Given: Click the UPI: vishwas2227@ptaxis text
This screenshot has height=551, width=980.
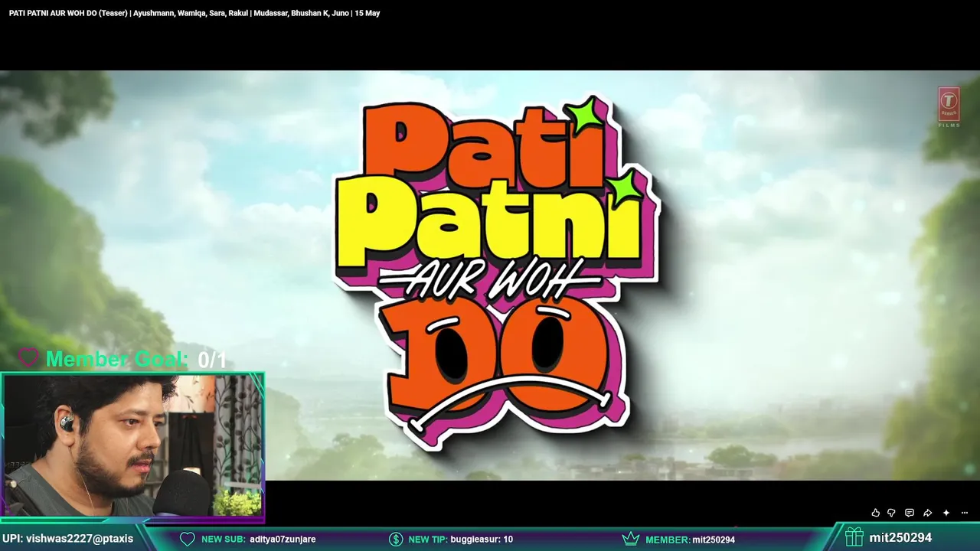Looking at the screenshot, I should tap(67, 539).
